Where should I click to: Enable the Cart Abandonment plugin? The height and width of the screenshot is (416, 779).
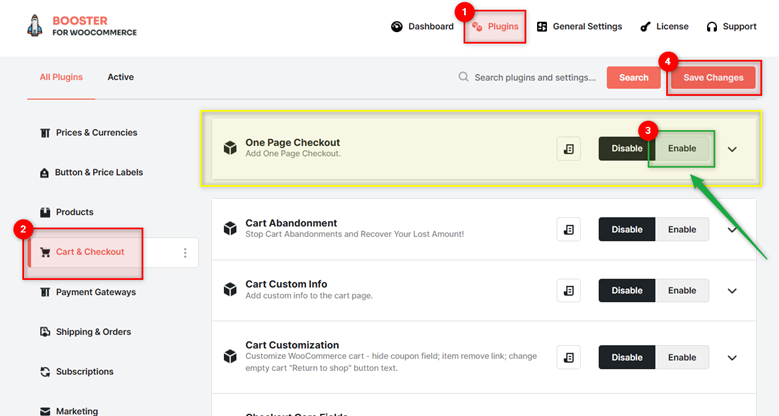682,230
